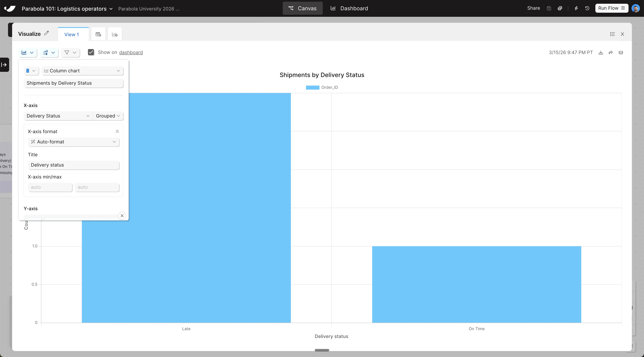
Task: Switch to the Canvas tab
Action: [302, 8]
